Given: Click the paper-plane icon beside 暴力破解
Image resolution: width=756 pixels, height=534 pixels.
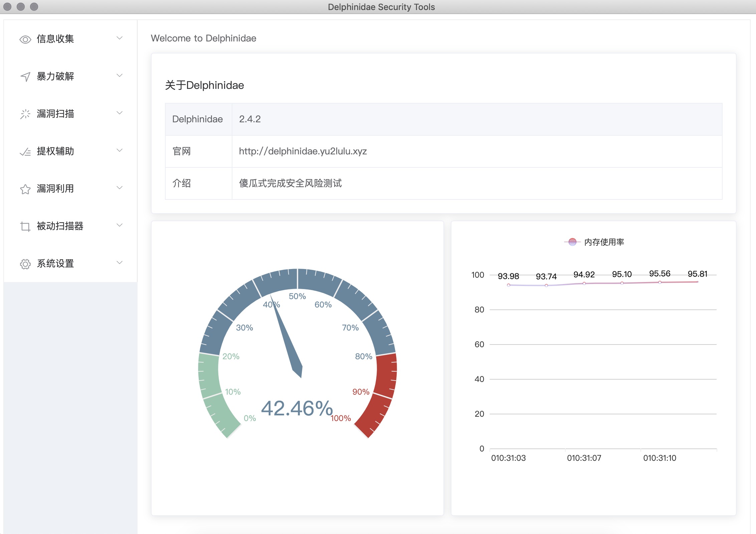Looking at the screenshot, I should click(25, 77).
